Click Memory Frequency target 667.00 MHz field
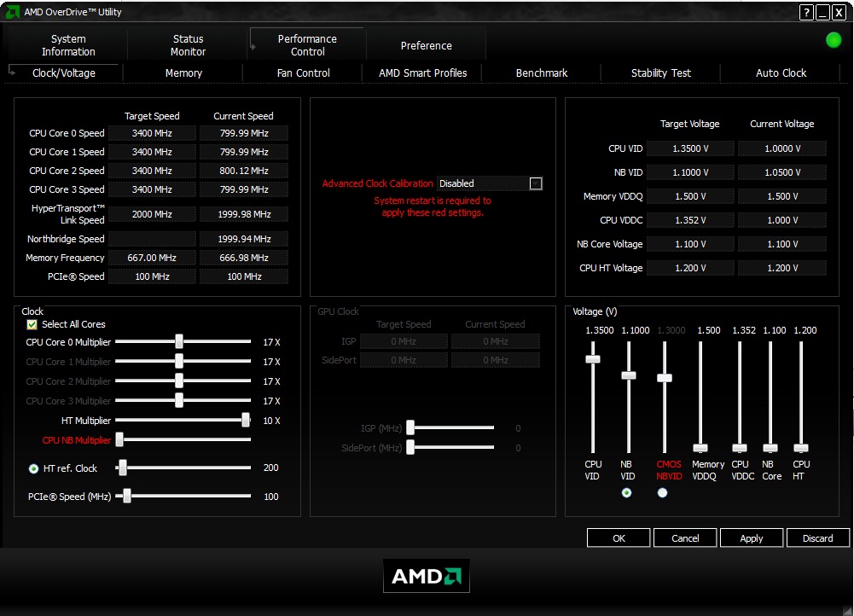Image resolution: width=854 pixels, height=616 pixels. click(x=152, y=258)
